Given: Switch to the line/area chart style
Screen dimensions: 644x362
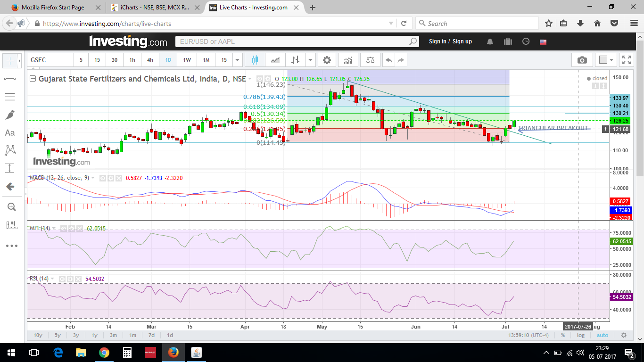Looking at the screenshot, I should (x=275, y=60).
